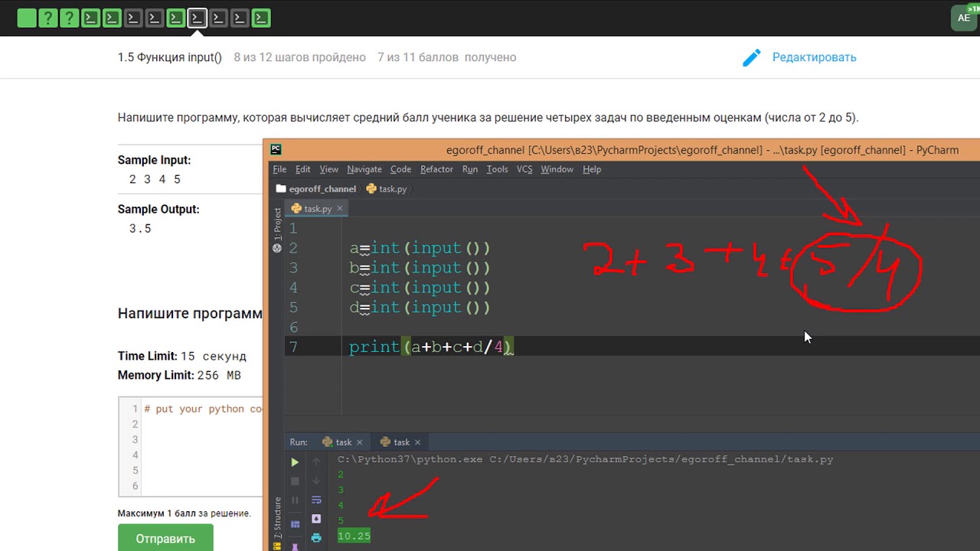Click scroll to end button in Run panel

click(x=316, y=519)
